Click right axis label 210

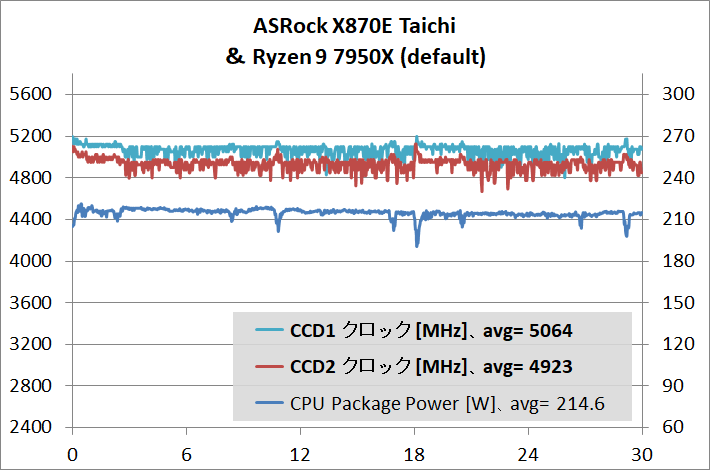click(678, 219)
